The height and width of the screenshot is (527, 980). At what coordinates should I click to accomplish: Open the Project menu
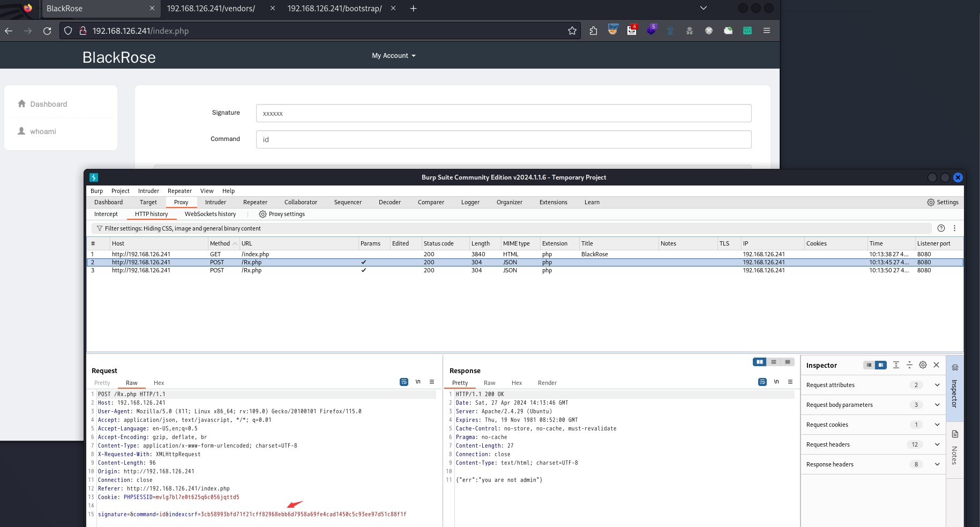point(121,191)
